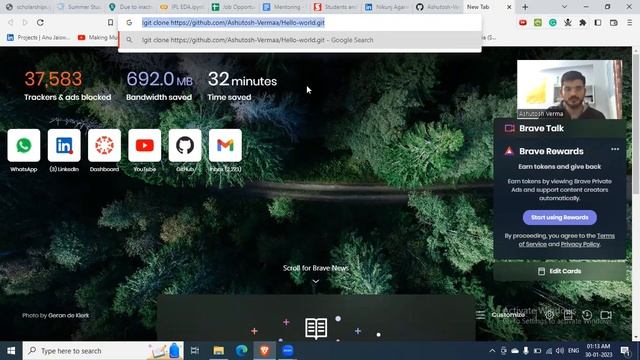Viewport: 640px width, 360px height.
Task: Expand Brave News with the down chevron
Action: click(x=316, y=281)
